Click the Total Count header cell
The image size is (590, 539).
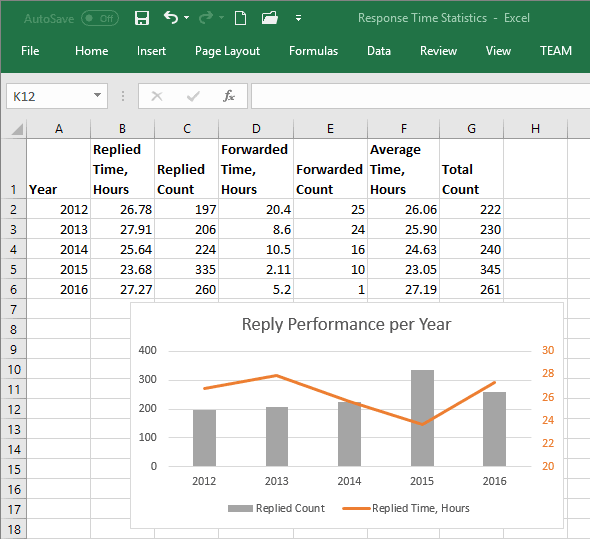click(471, 169)
